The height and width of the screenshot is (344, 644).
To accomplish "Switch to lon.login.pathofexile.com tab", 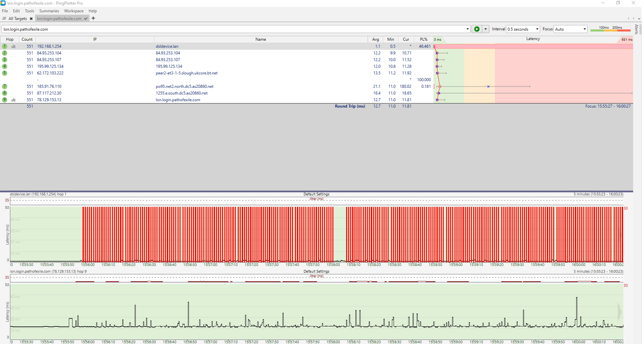I will (59, 19).
